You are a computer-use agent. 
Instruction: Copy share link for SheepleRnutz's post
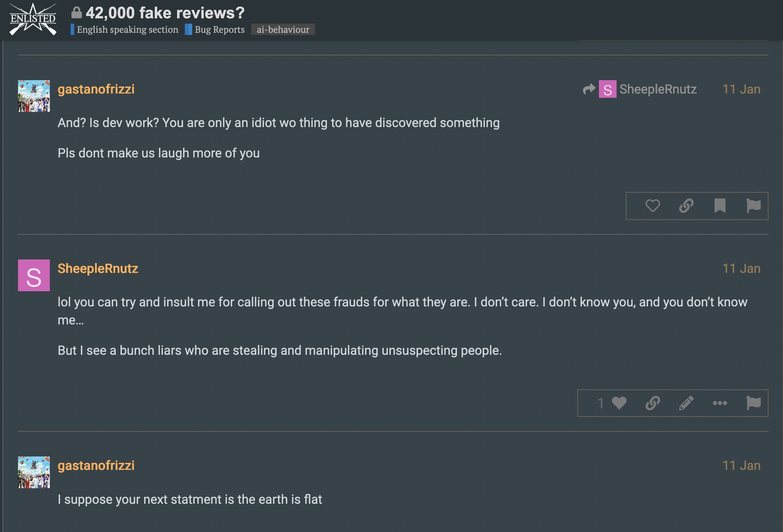(653, 403)
